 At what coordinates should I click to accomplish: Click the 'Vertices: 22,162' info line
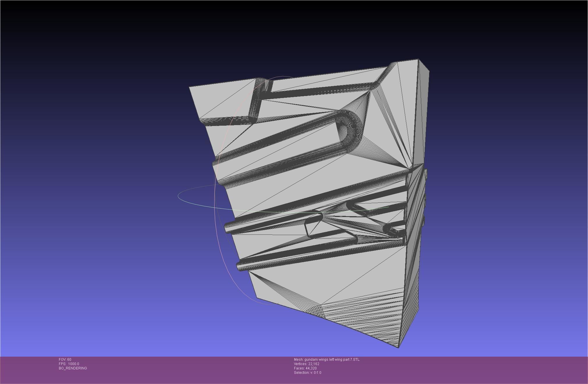coord(307,364)
